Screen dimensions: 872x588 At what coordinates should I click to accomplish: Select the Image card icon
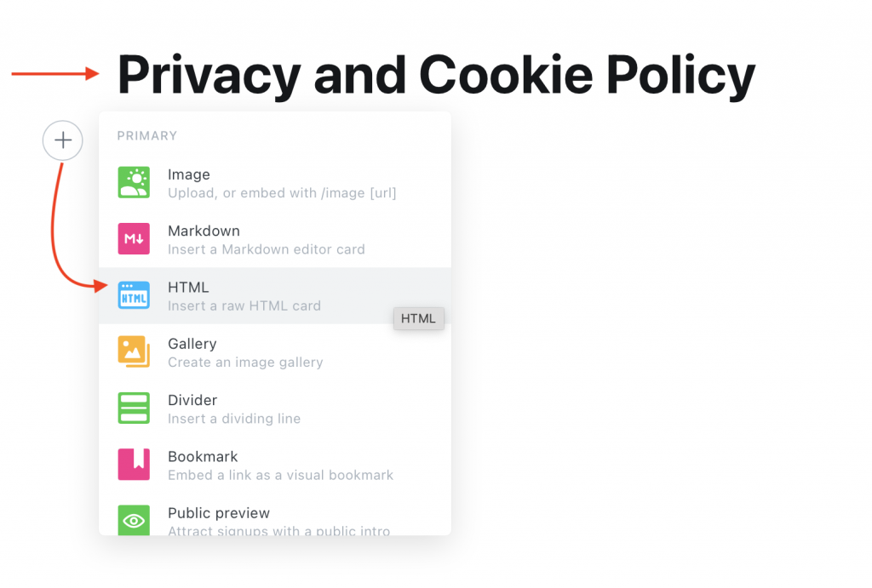coord(133,182)
